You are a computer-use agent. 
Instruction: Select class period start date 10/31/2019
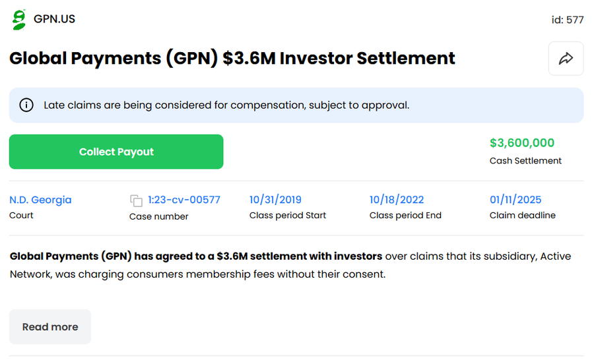[x=275, y=200]
